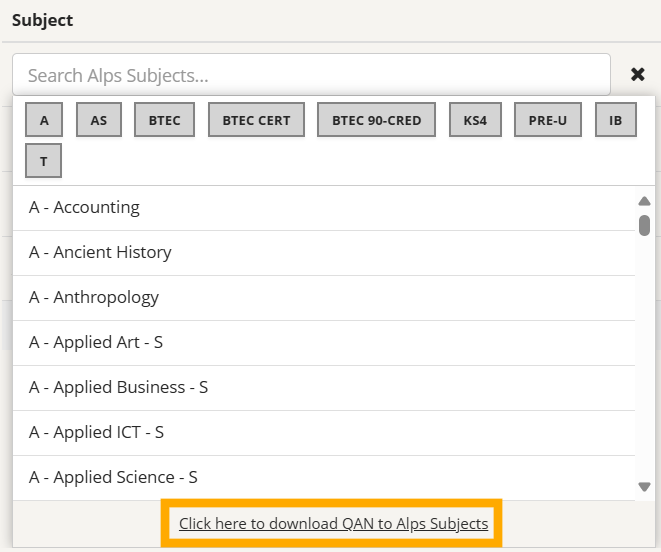Select the PRE-U filter

[x=548, y=120]
